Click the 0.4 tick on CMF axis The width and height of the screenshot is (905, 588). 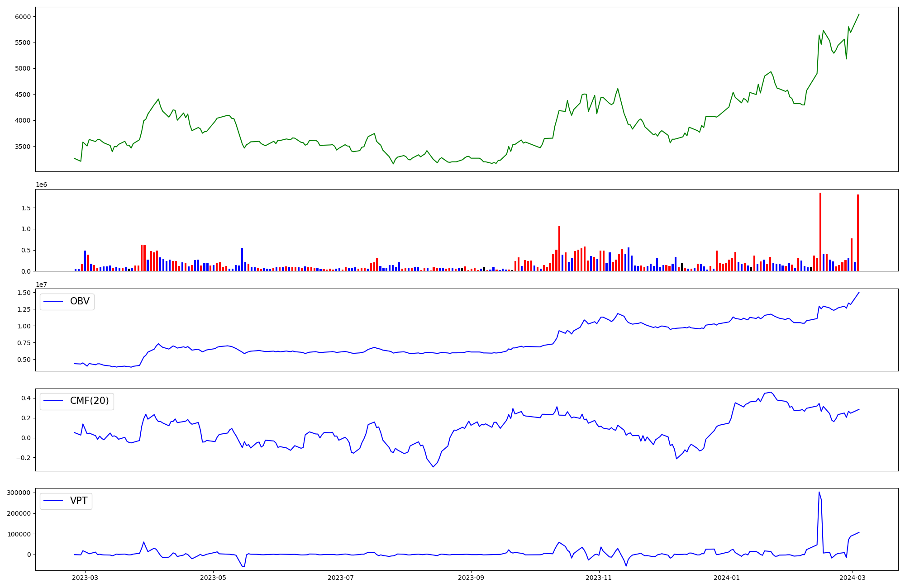(25, 398)
